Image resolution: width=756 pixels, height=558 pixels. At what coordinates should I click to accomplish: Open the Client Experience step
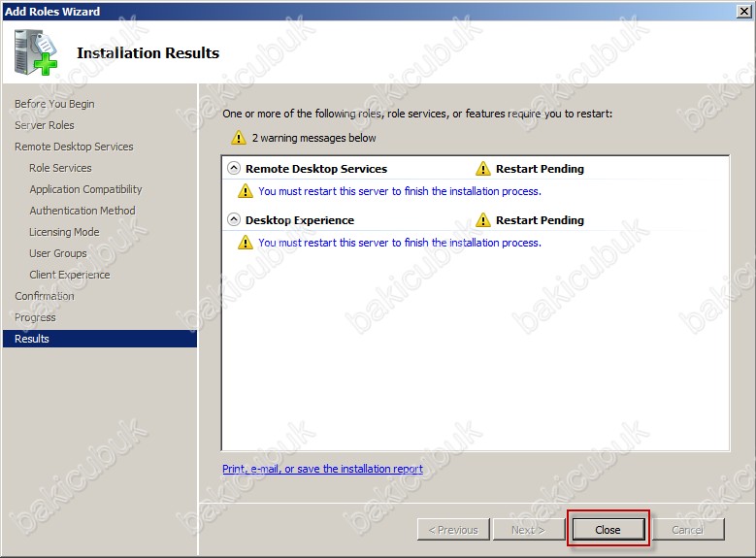tap(70, 275)
